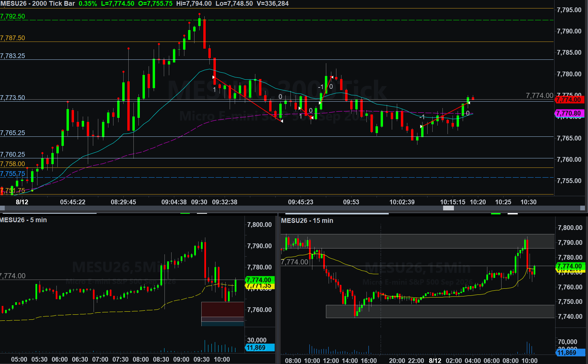Click 7,755.00 on the tick chart price axis
588x364 pixels.
pos(569,181)
